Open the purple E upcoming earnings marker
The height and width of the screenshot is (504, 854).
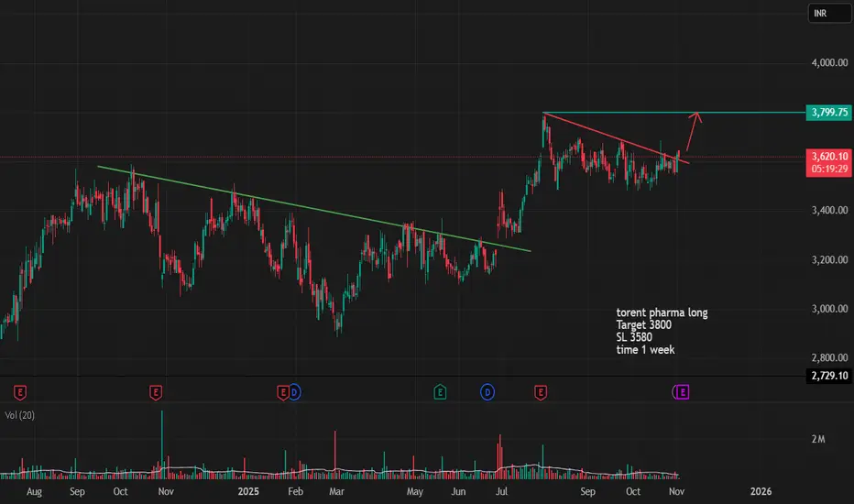[683, 392]
